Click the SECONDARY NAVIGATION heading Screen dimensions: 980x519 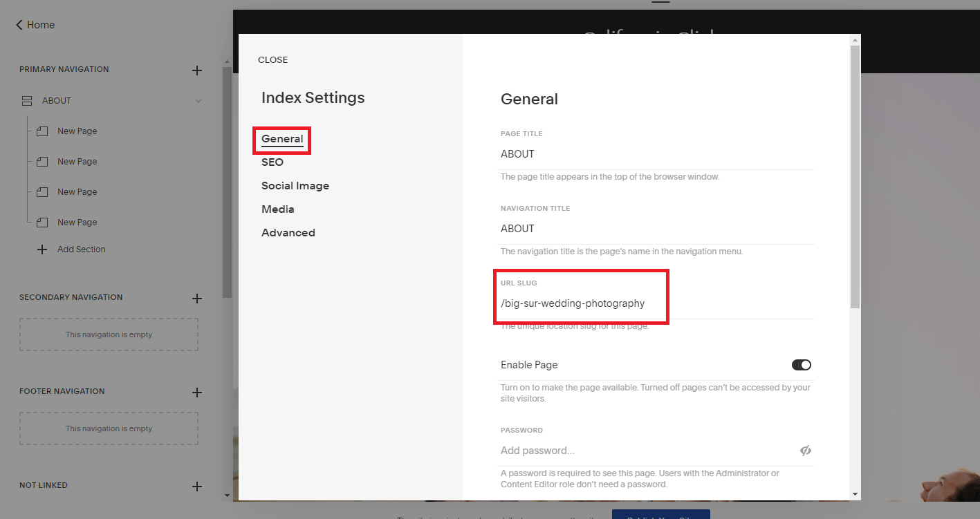click(x=71, y=297)
